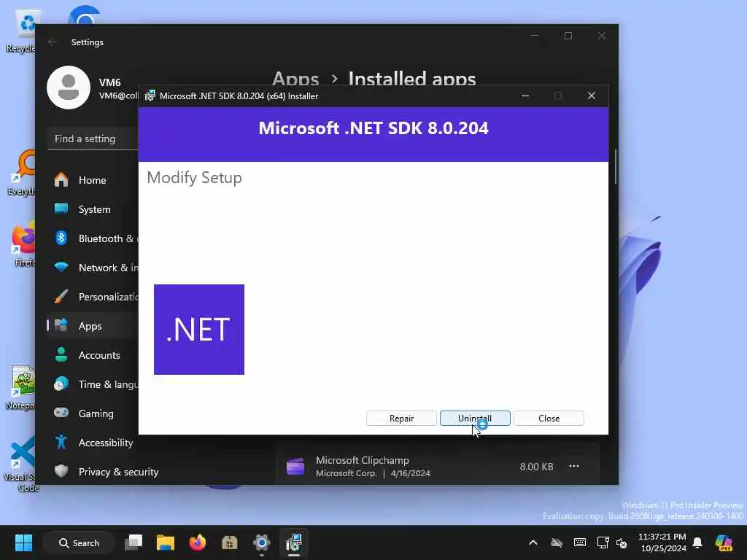Open Accounts settings
Image resolution: width=747 pixels, height=560 pixels.
(93, 355)
